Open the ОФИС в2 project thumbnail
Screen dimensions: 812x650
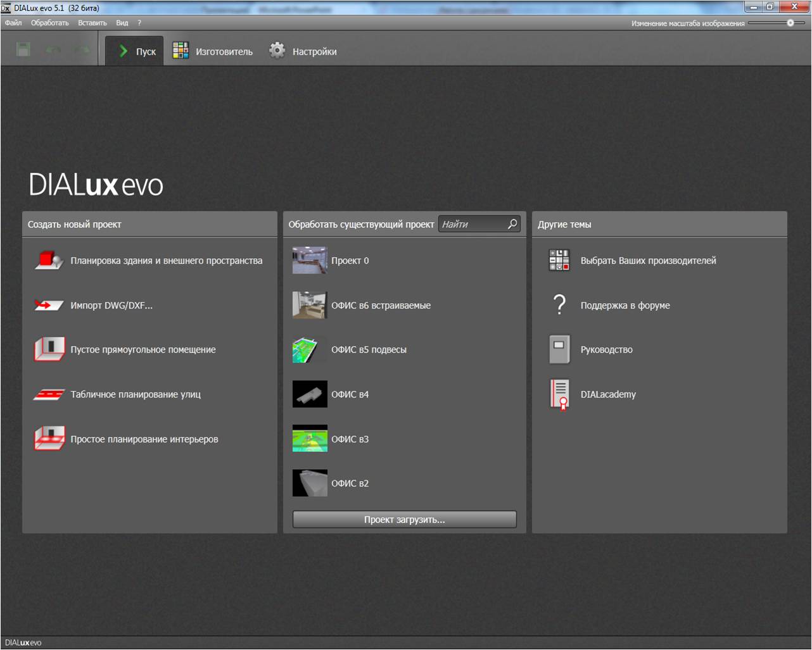click(x=310, y=483)
